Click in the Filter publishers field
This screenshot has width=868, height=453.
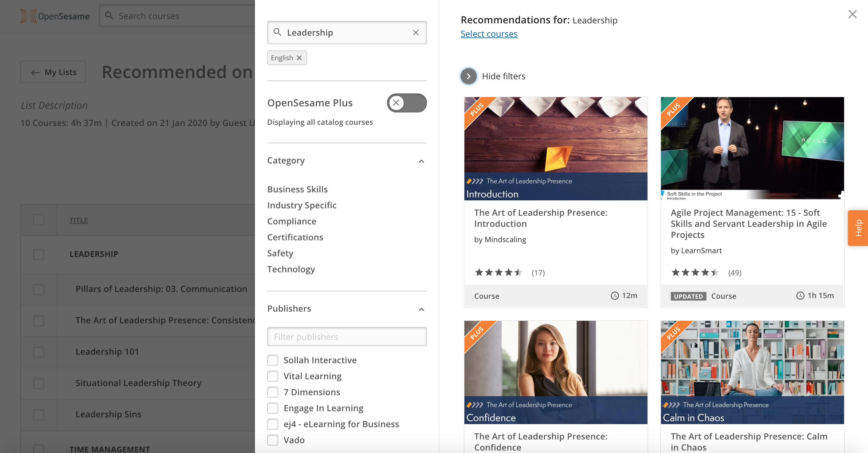pyautogui.click(x=347, y=337)
